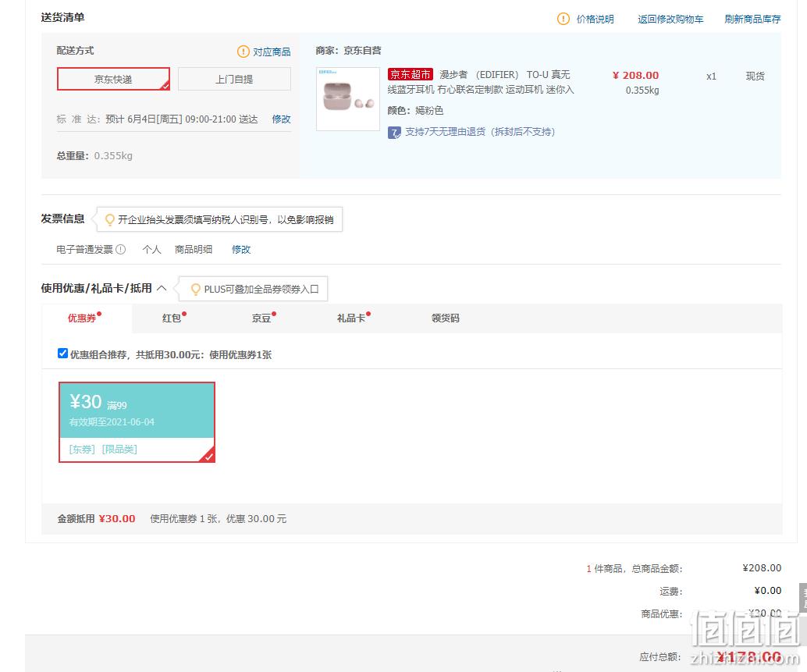Image resolution: width=807 pixels, height=672 pixels.
Task: Click the 商家:京东自营 merchant label
Action: (x=348, y=51)
